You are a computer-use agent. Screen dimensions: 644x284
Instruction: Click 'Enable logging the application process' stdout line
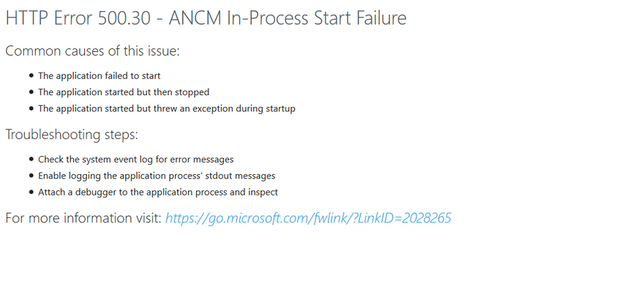157,176
